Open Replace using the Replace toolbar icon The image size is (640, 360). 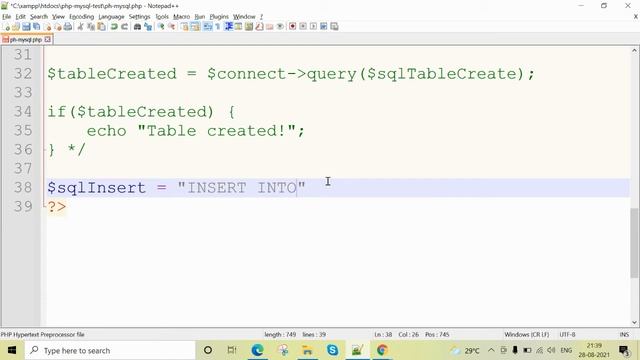(148, 27)
